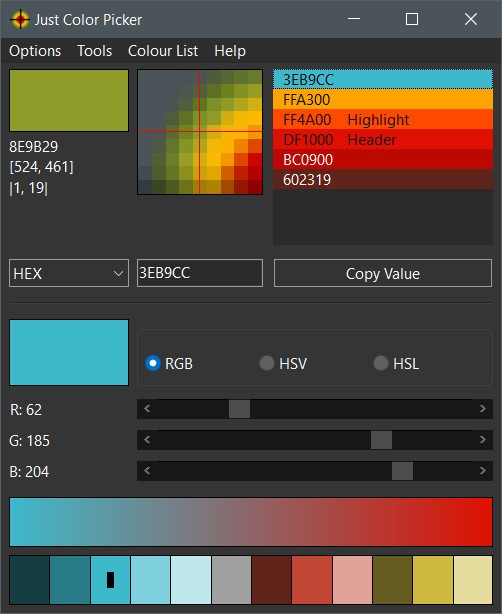This screenshot has width=502, height=614.
Task: Click the right arrow on the G slider
Action: (x=482, y=440)
